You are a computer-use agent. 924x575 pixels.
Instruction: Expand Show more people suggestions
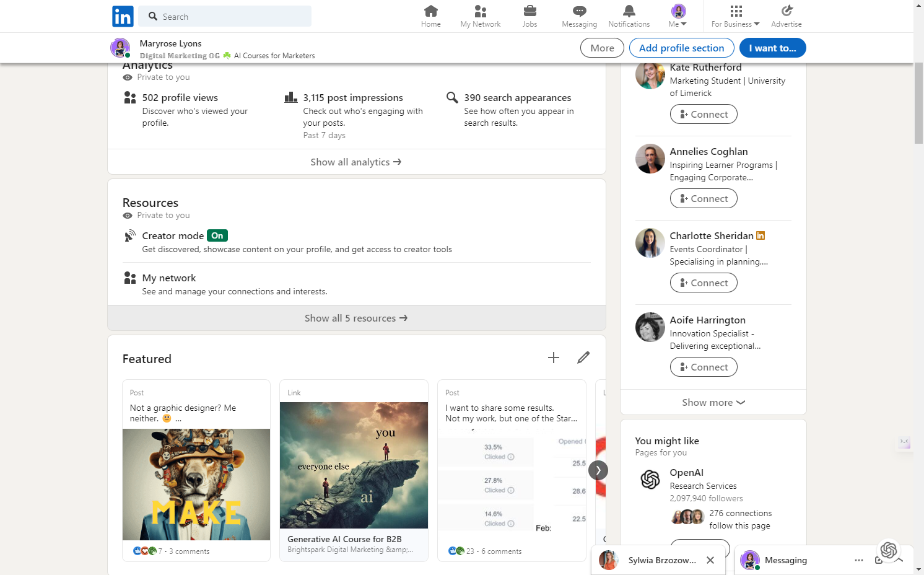pos(713,402)
